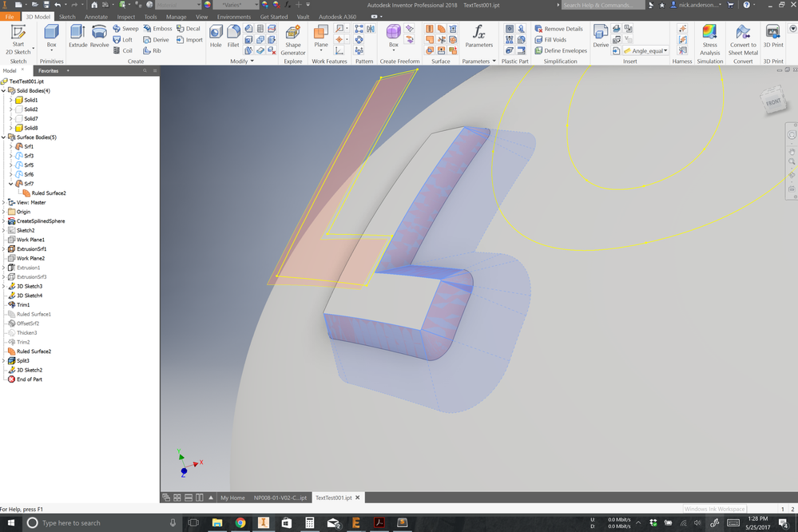Screen dimensions: 798x532
Task: Collapse the Srf7 surface body node
Action: pos(10,184)
